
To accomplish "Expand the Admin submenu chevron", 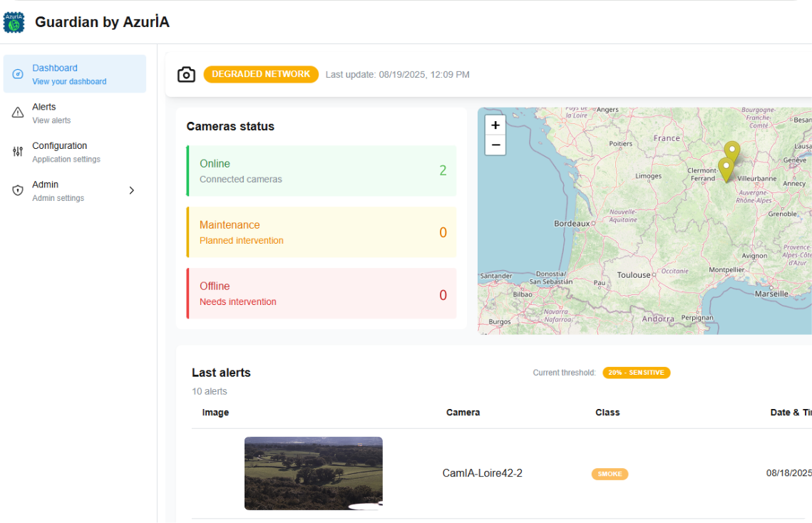I will [x=131, y=190].
